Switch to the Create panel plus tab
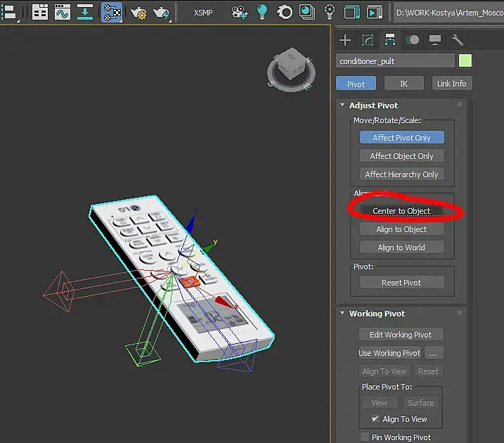The height and width of the screenshot is (443, 504). point(345,40)
